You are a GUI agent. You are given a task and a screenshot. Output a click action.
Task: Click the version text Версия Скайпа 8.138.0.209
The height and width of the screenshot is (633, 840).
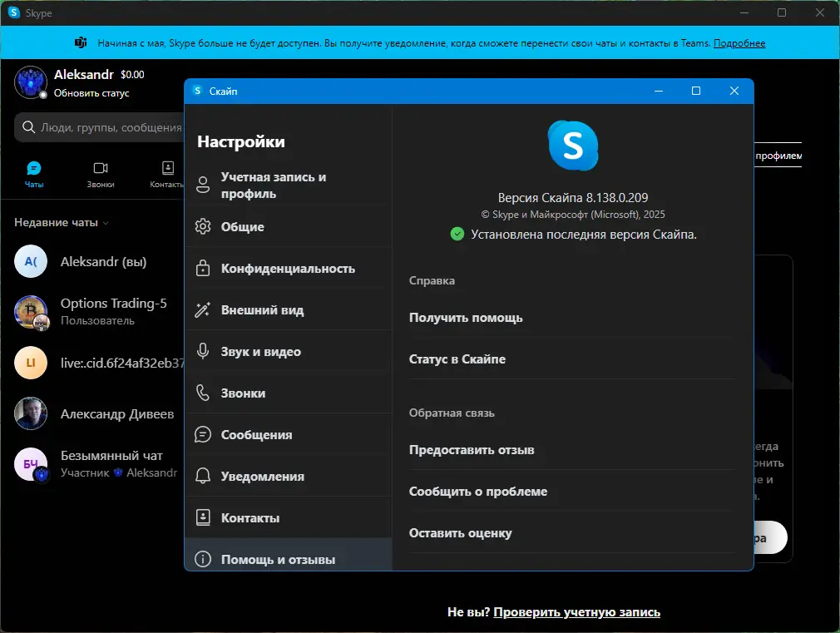tap(573, 198)
